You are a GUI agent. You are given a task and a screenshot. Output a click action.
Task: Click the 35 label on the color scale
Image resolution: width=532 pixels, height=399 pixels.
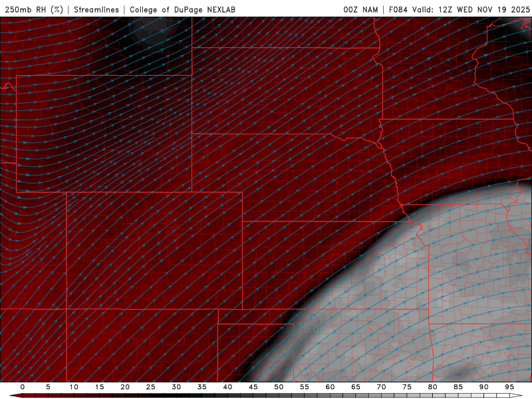(x=202, y=387)
